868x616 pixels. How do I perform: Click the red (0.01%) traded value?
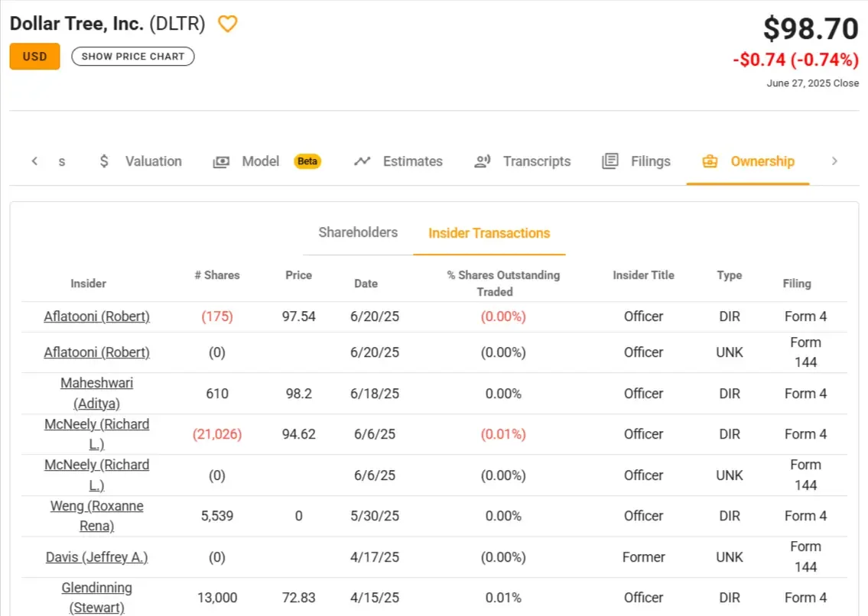click(x=503, y=434)
